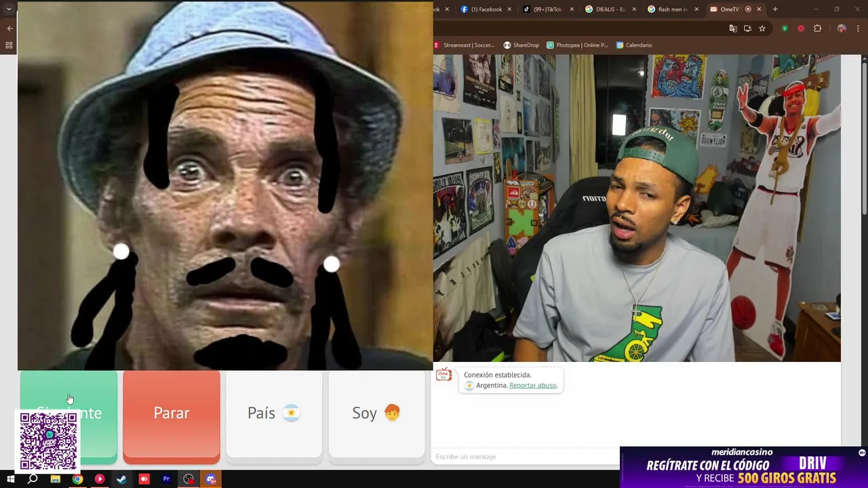Switch to the flash men tab
Image resolution: width=868 pixels, height=488 pixels.
click(x=672, y=9)
